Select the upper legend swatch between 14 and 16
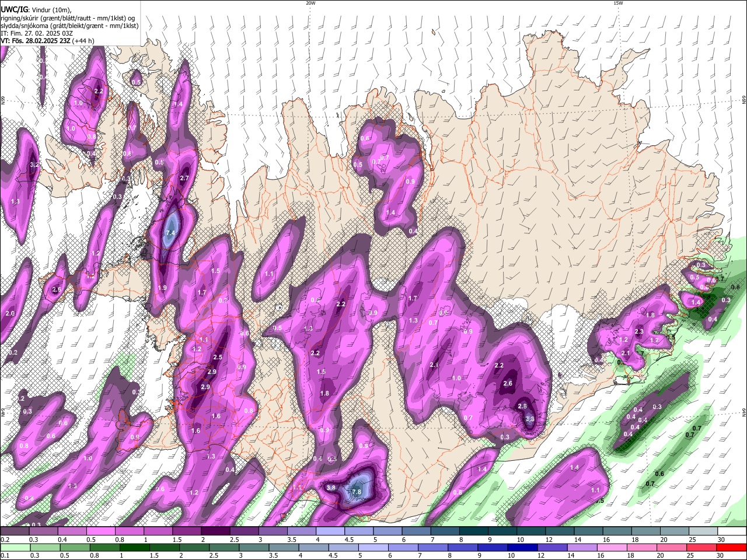This screenshot has width=747, height=560. click(x=588, y=531)
